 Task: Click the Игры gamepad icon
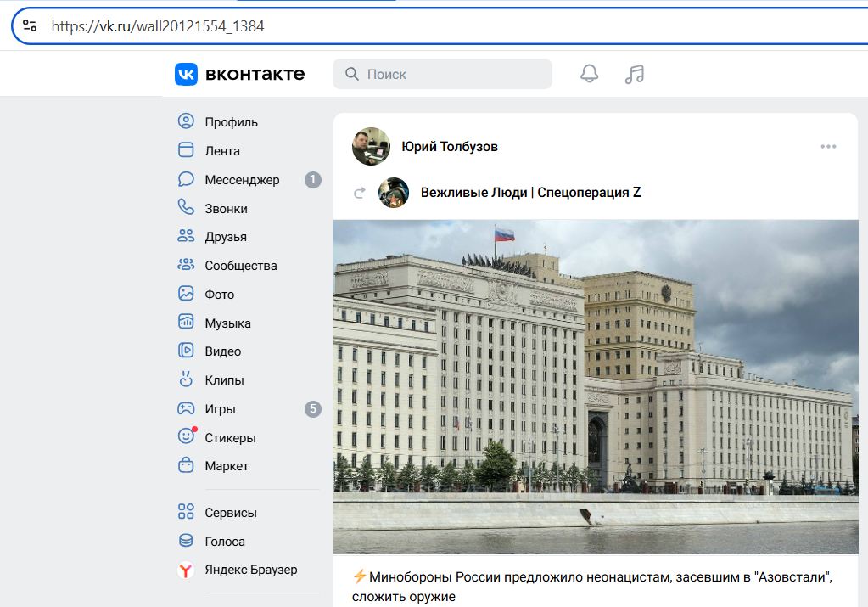(x=186, y=408)
